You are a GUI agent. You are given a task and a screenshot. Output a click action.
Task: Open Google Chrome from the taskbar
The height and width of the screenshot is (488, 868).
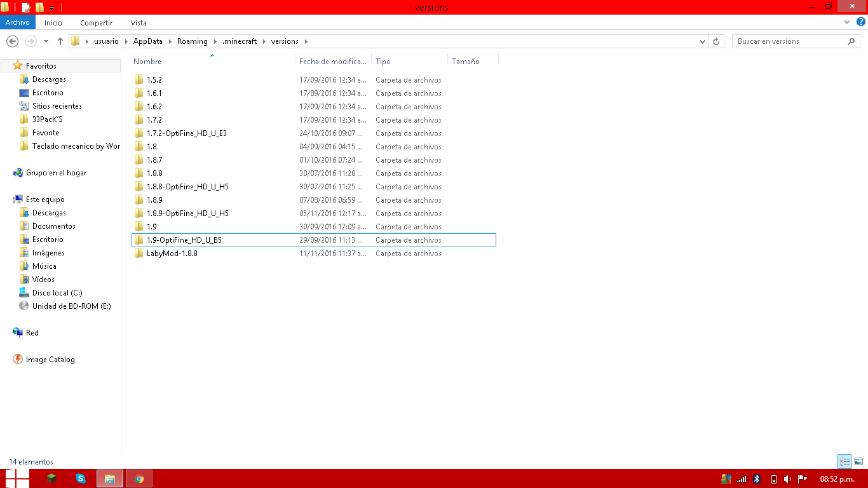139,478
